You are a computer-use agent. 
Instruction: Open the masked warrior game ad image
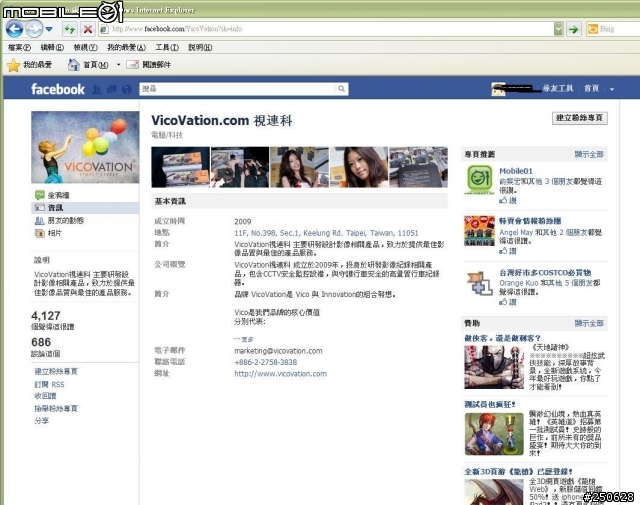(494, 367)
